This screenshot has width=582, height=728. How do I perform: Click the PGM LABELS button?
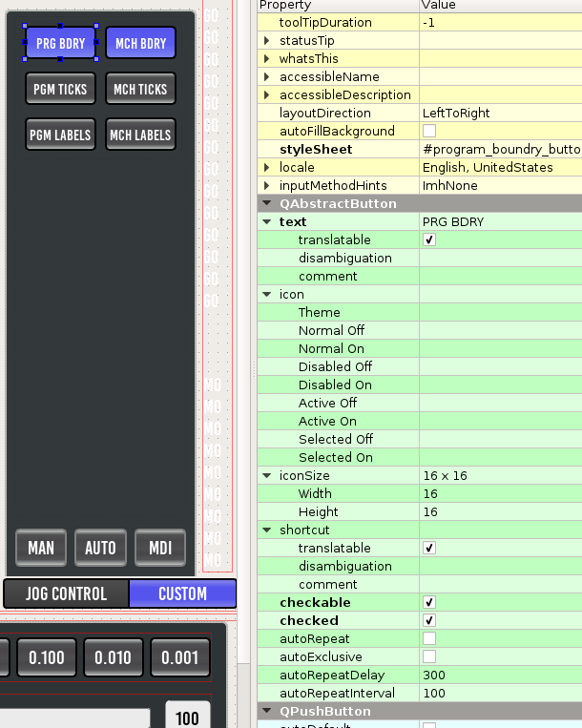tap(60, 135)
